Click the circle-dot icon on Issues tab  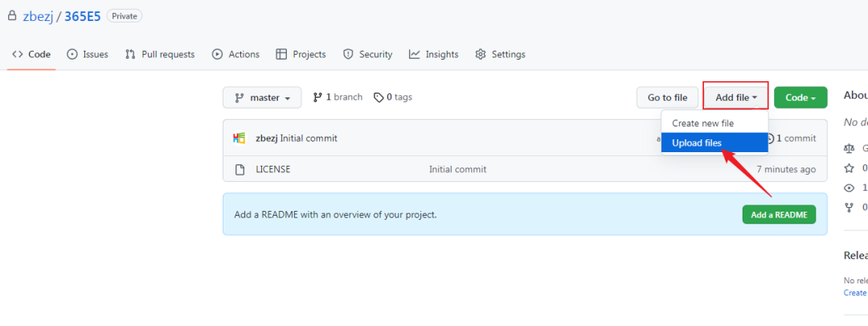[x=72, y=55]
